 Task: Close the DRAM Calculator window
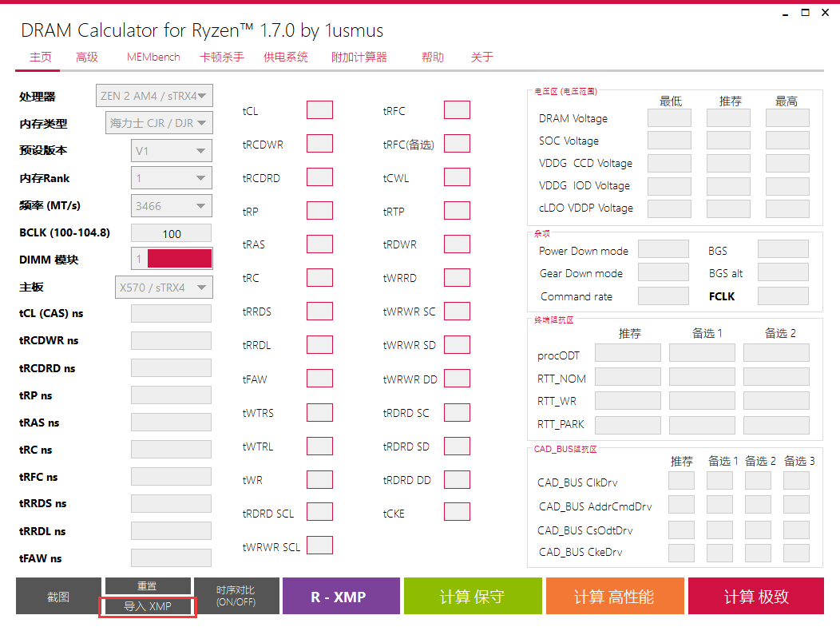tap(826, 12)
